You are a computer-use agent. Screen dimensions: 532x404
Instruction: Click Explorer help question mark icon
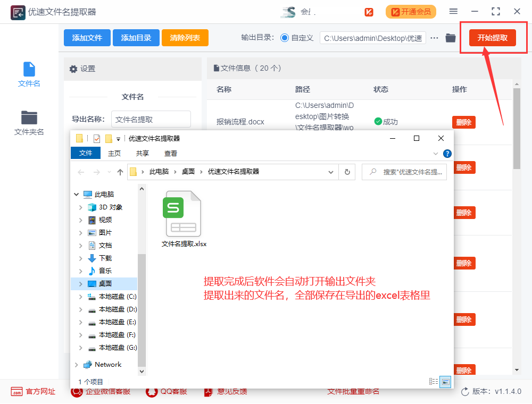[x=447, y=154]
